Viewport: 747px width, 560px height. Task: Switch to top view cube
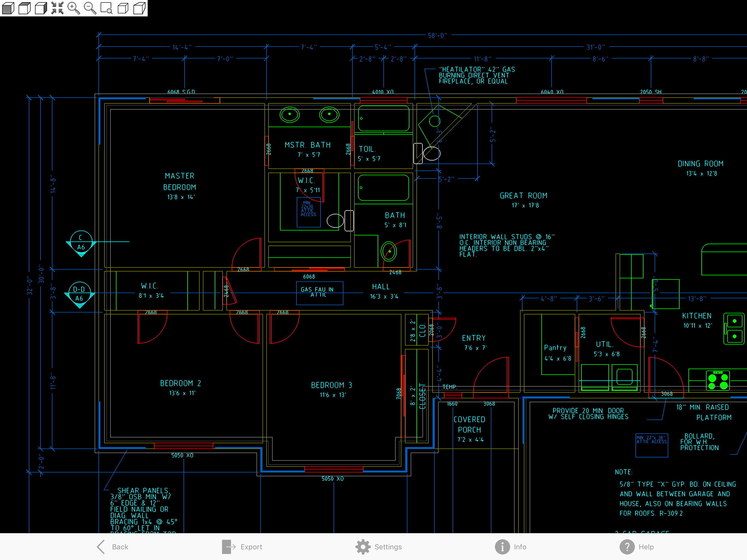[24, 8]
